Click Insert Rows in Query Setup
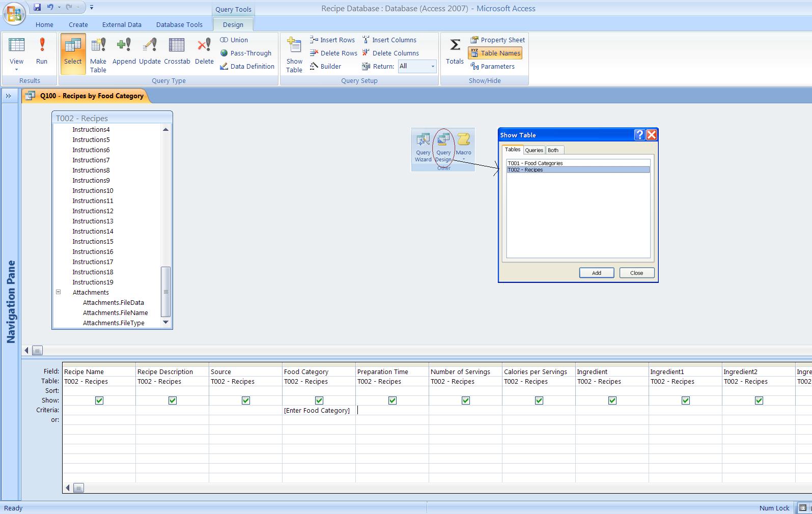812x514 pixels. tap(332, 40)
